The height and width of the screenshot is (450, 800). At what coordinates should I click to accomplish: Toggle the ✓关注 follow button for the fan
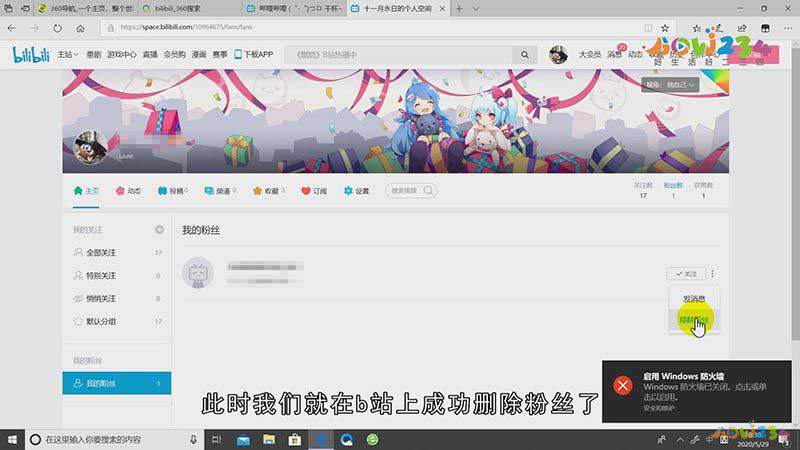[686, 274]
